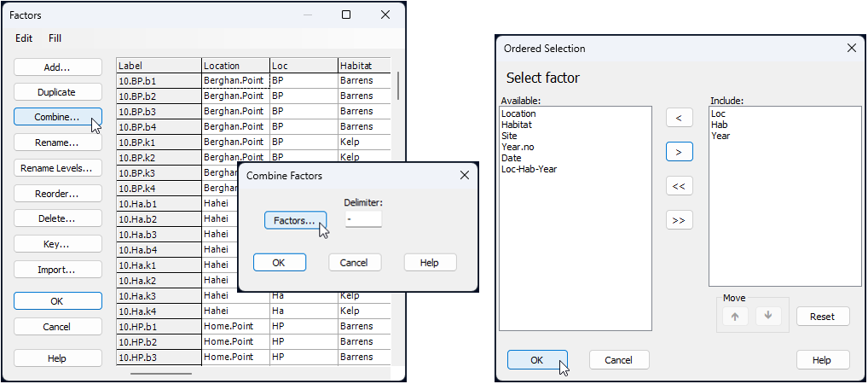This screenshot has width=868, height=384.
Task: Click the Rename Levels... button
Action: click(57, 168)
